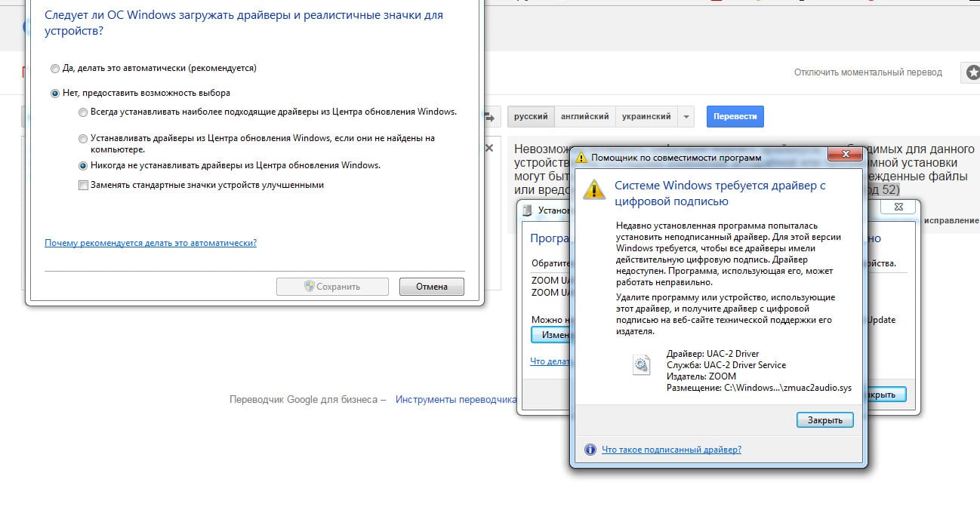Click the zmuac2audio.sys driver file icon
The height and width of the screenshot is (513, 980).
tap(642, 365)
